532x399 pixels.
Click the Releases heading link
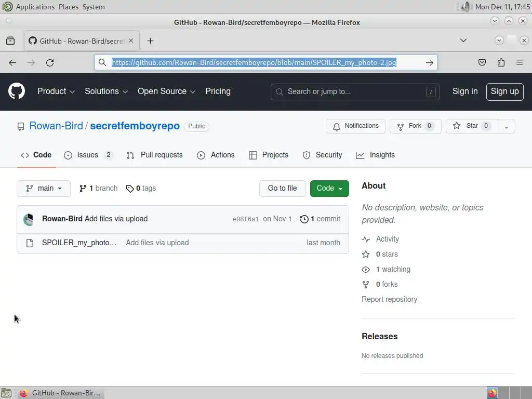(379, 337)
